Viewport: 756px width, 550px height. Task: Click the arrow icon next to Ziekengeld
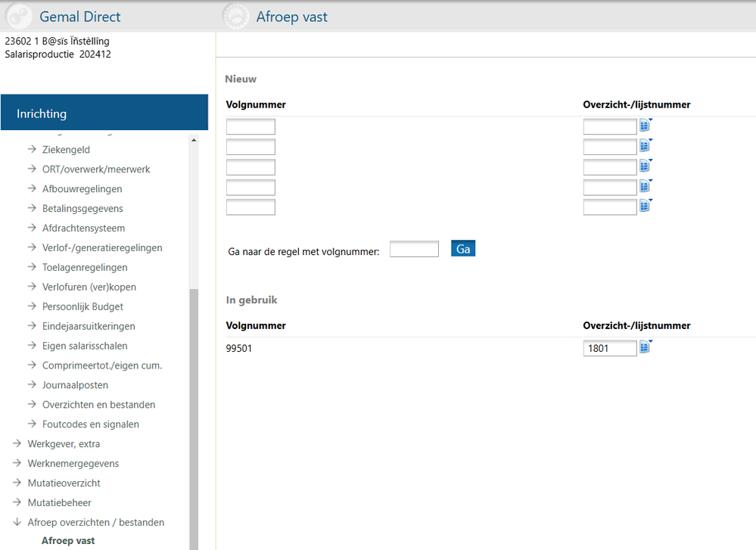pyautogui.click(x=32, y=149)
